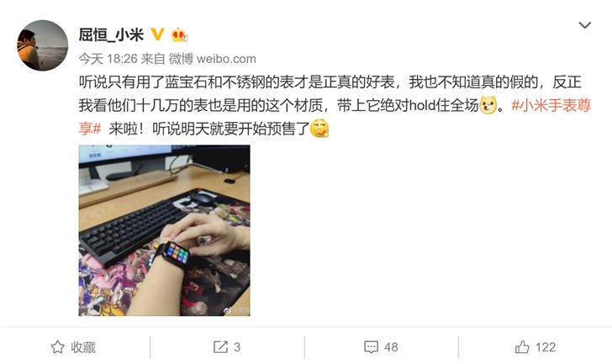This screenshot has width=612, height=364.
Task: View the 48 comments
Action: coord(391,347)
